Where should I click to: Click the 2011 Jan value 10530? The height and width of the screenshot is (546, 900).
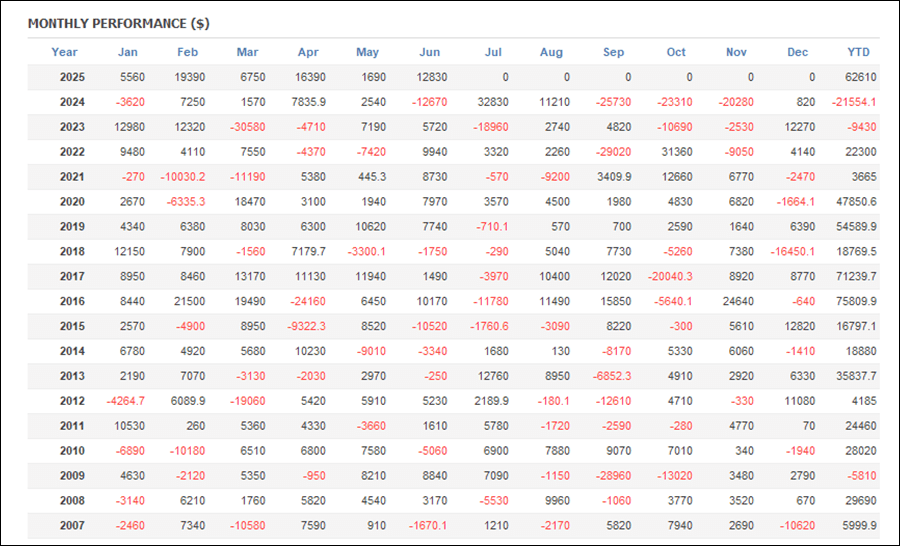point(130,426)
